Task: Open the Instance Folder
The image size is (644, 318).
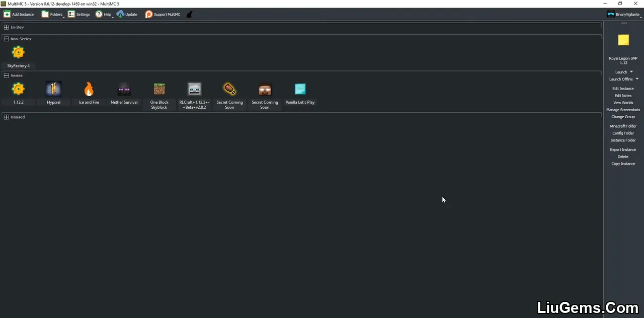Action: point(623,140)
